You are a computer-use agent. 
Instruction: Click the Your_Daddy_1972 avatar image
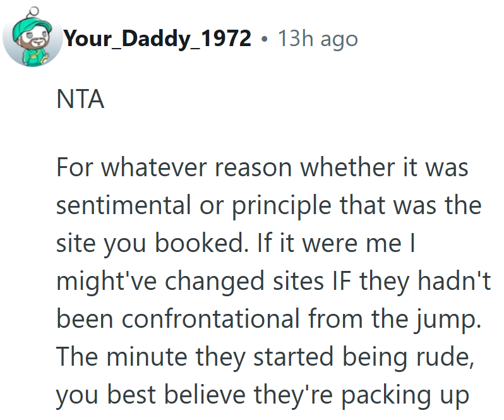click(33, 39)
